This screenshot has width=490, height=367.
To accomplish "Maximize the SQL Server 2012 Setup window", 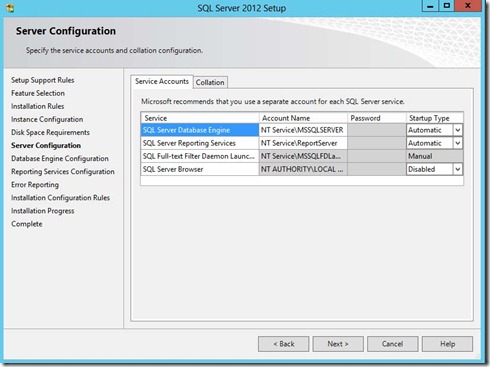I will pos(447,6).
